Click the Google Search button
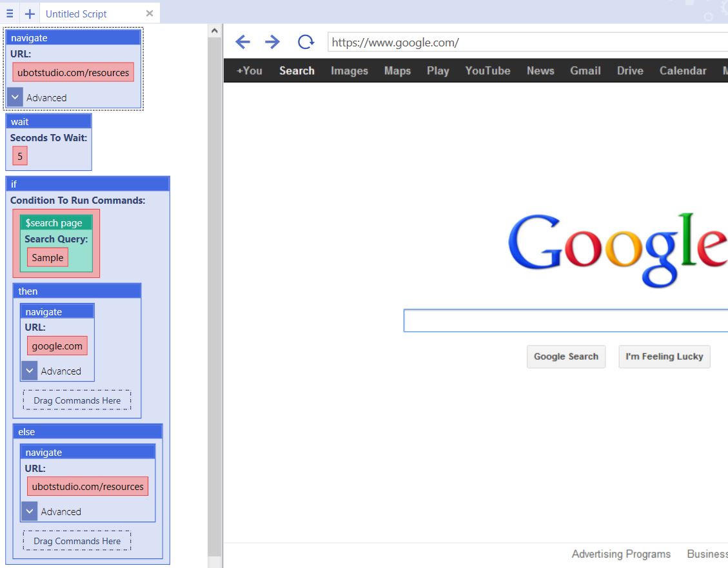 [x=566, y=357]
